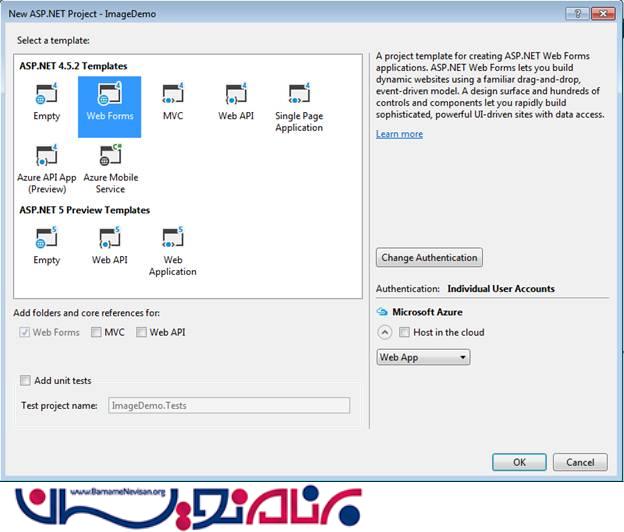This screenshot has height=532, width=624.
Task: Check the Host in the cloud option
Action: (405, 332)
